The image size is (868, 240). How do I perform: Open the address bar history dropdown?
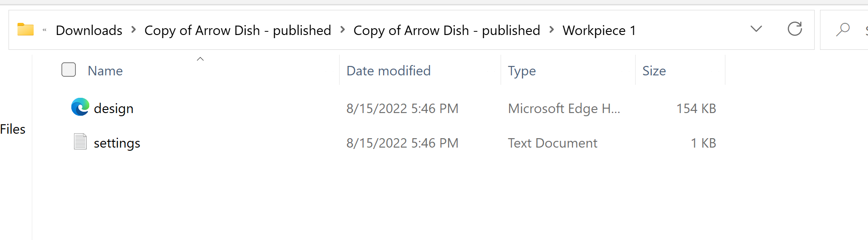click(x=756, y=29)
